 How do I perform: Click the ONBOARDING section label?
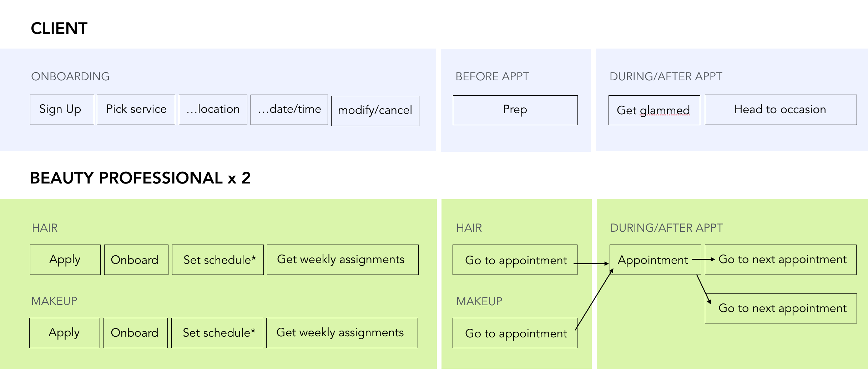[x=70, y=76]
